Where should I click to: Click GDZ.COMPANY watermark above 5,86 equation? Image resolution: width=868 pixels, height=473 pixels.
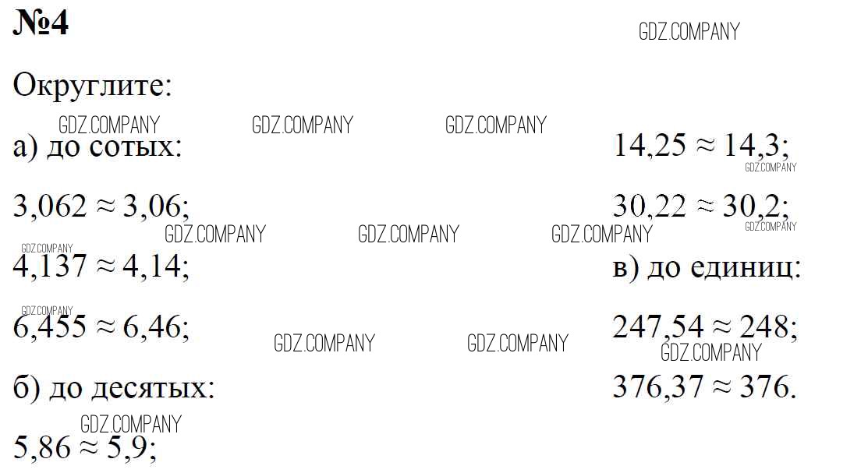point(131,425)
